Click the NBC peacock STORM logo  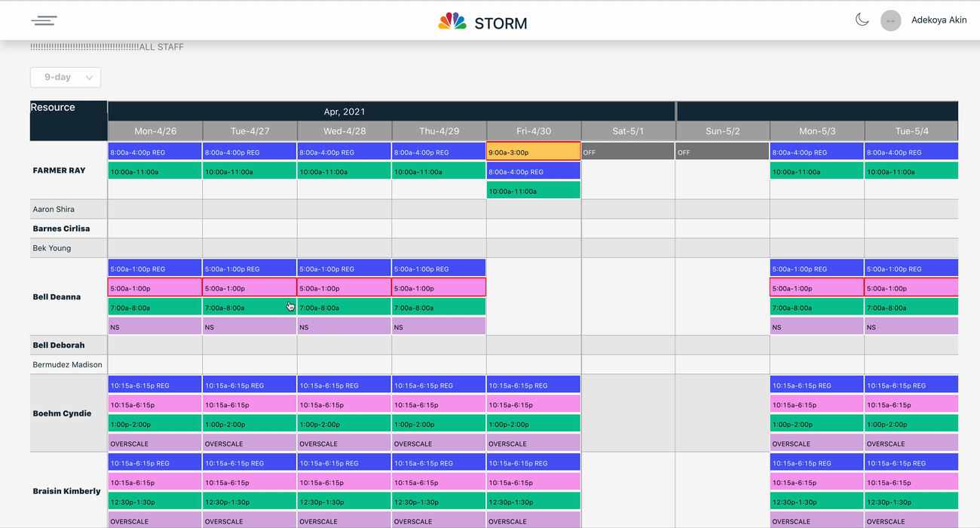(x=482, y=22)
